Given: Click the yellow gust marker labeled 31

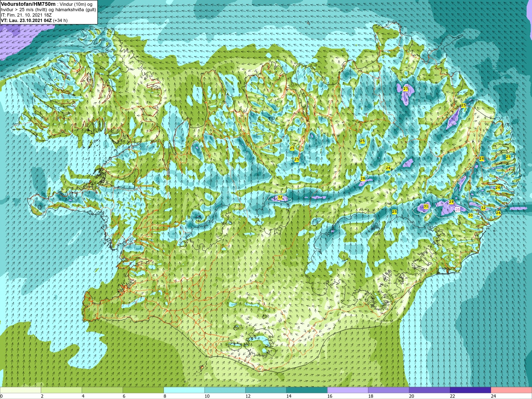Looking at the screenshot, I should 426,206.
